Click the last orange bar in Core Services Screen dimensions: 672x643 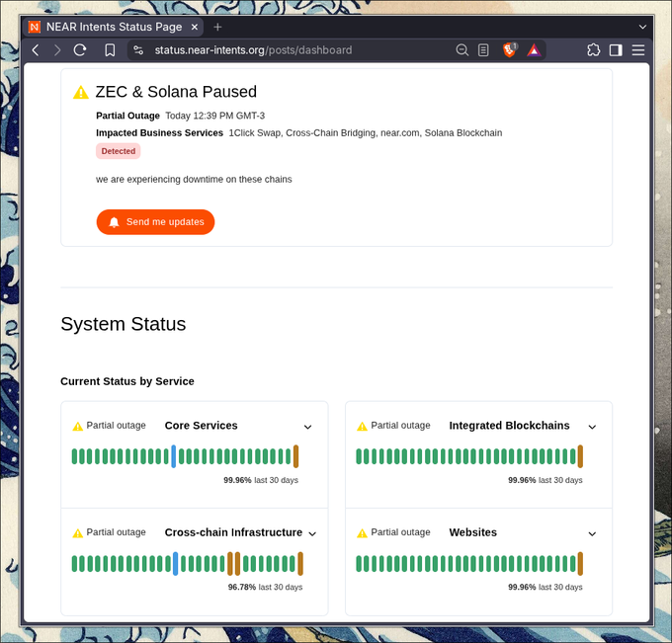(x=295, y=456)
